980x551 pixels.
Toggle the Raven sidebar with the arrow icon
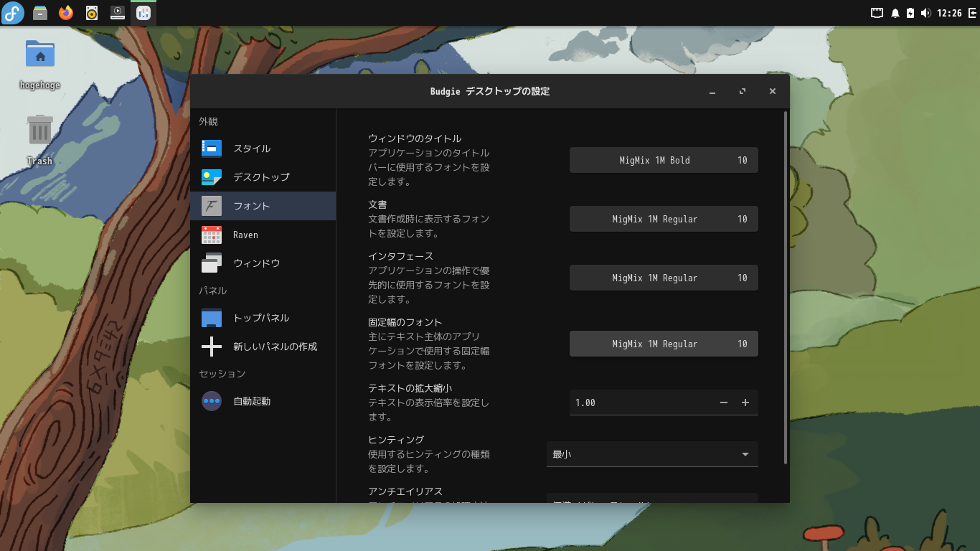pos(971,13)
